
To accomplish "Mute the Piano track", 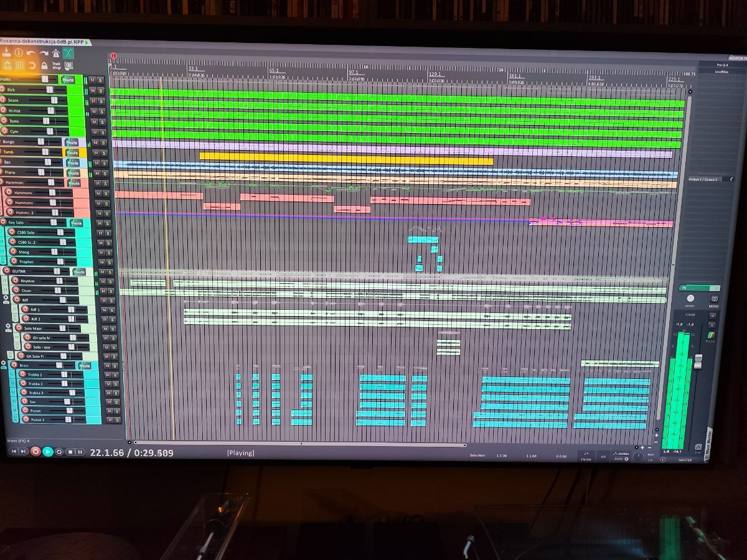I will click(96, 173).
